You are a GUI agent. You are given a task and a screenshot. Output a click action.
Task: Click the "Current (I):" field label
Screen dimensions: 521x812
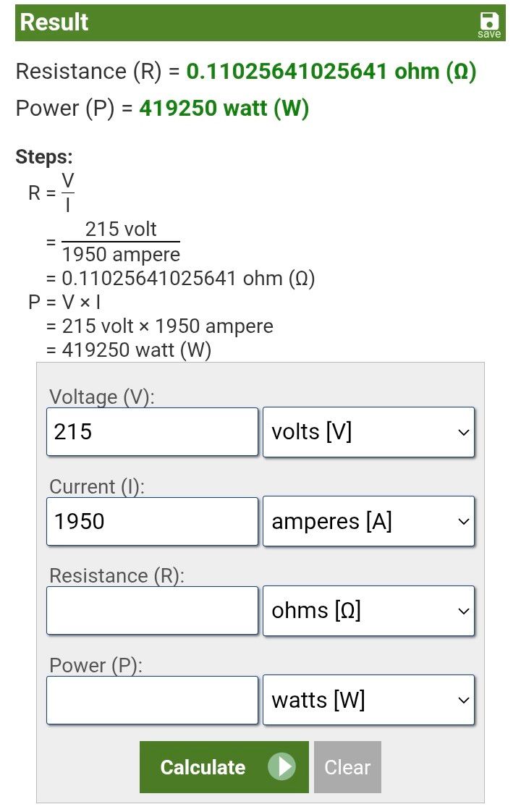(97, 487)
